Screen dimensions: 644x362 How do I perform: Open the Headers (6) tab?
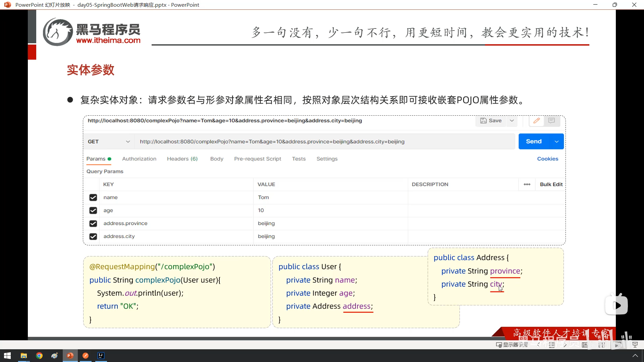(182, 159)
